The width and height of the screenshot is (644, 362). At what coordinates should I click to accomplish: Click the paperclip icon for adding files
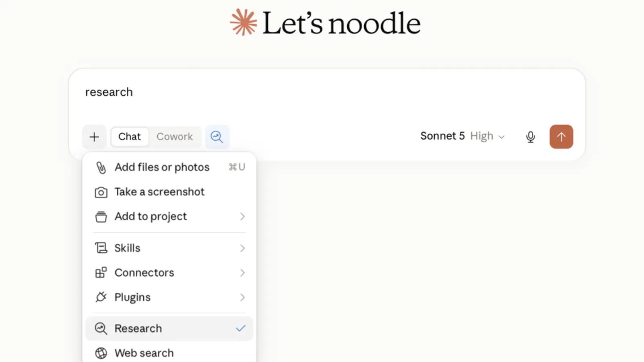(x=101, y=167)
